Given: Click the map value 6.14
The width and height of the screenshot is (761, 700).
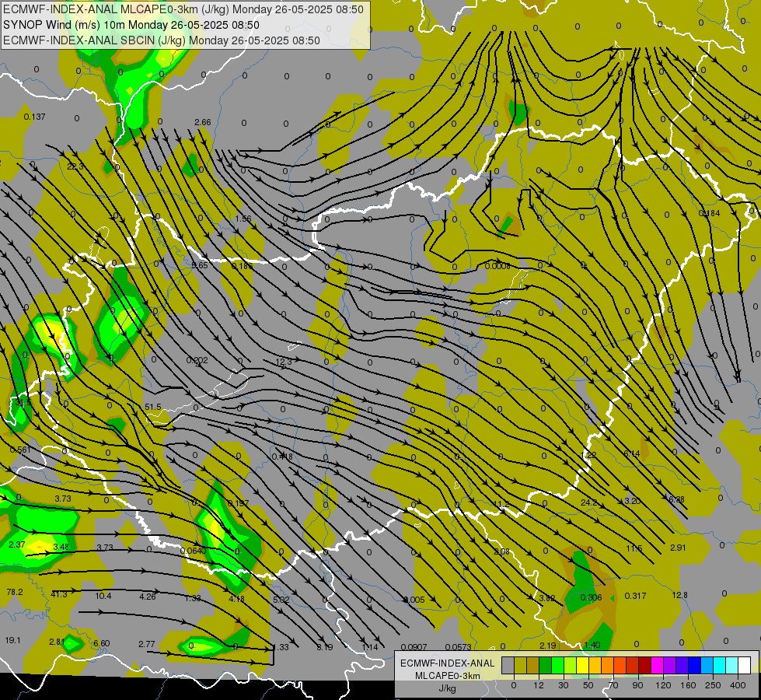Looking at the screenshot, I should (x=632, y=453).
